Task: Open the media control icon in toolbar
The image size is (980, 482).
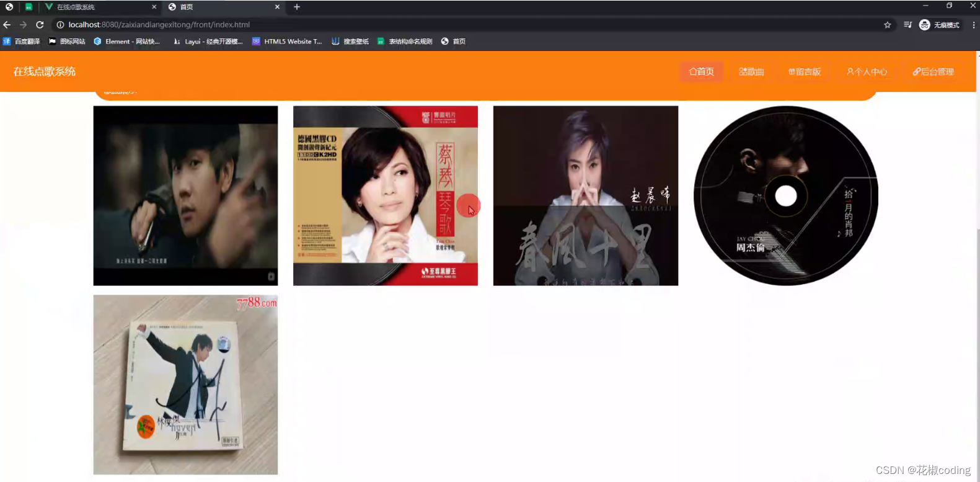Action: coord(907,25)
